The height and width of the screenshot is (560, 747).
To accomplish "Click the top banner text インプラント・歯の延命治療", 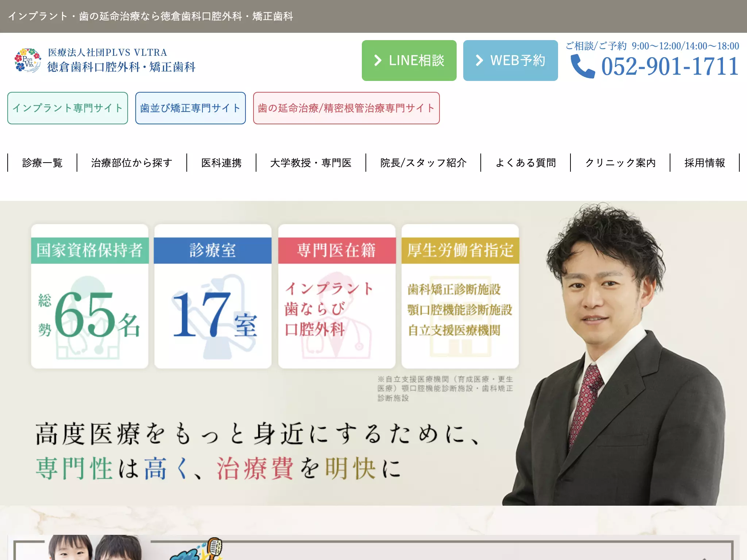I will point(150,16).
